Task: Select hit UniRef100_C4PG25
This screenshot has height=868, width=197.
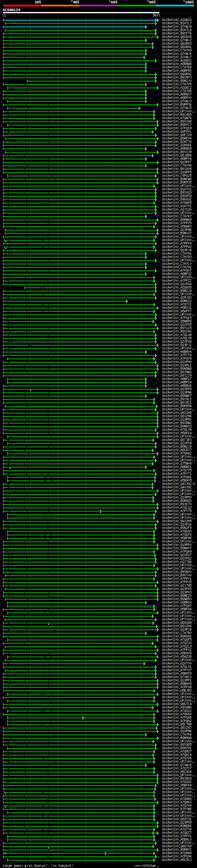Action: click(177, 176)
